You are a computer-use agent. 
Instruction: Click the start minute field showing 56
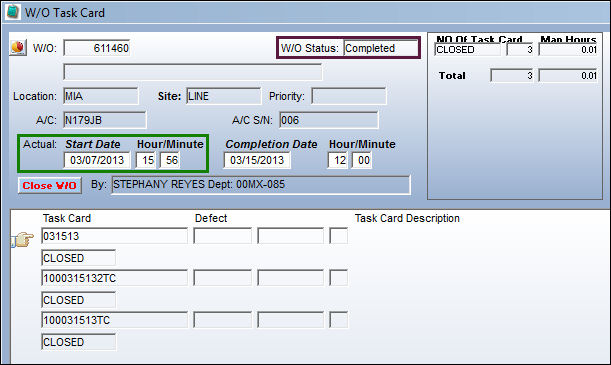pos(170,160)
